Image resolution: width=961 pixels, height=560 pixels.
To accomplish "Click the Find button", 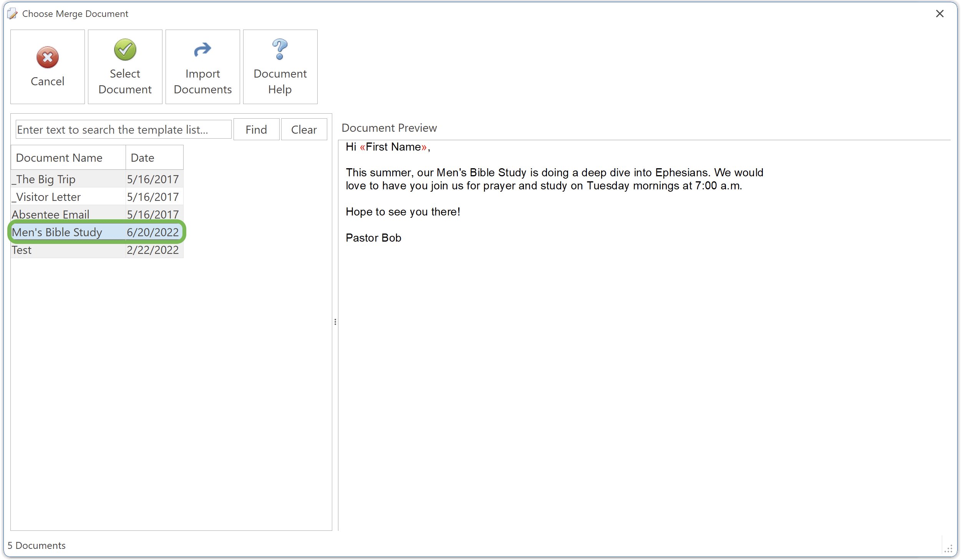I will (255, 129).
